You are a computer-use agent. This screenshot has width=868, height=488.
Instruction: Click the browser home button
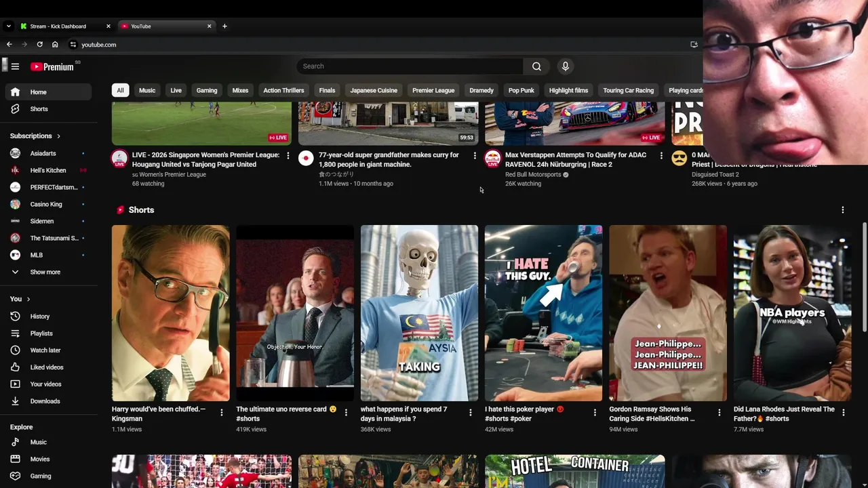point(55,45)
